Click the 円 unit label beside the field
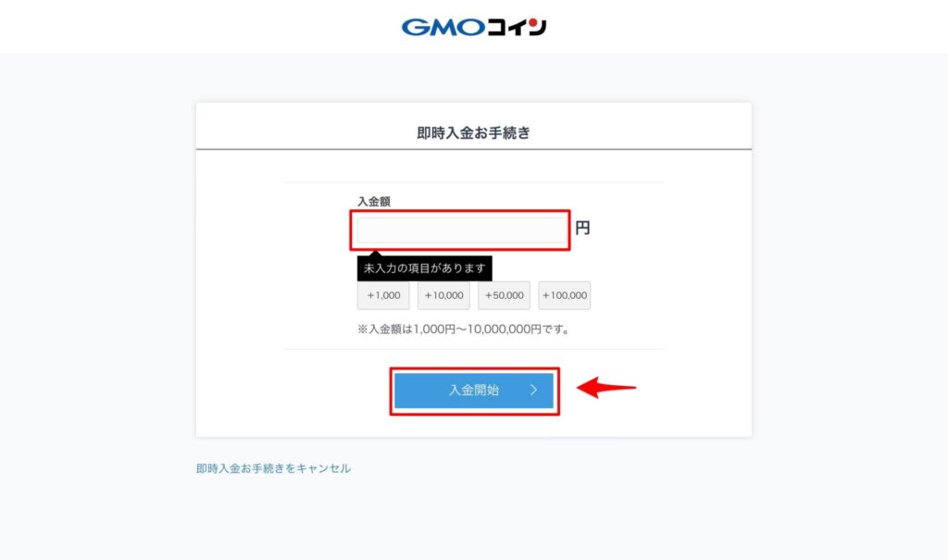The height and width of the screenshot is (560, 948). (582, 228)
